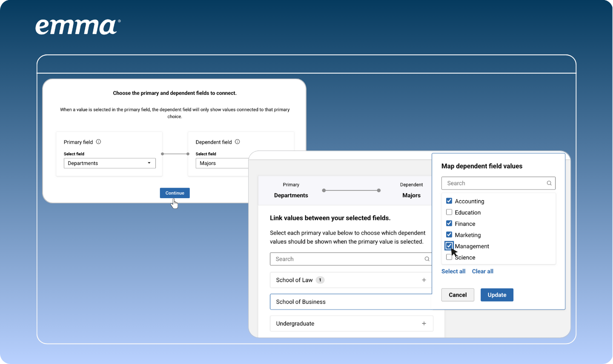The image size is (613, 364).
Task: Expand School of Law with plus icon
Action: tap(424, 280)
